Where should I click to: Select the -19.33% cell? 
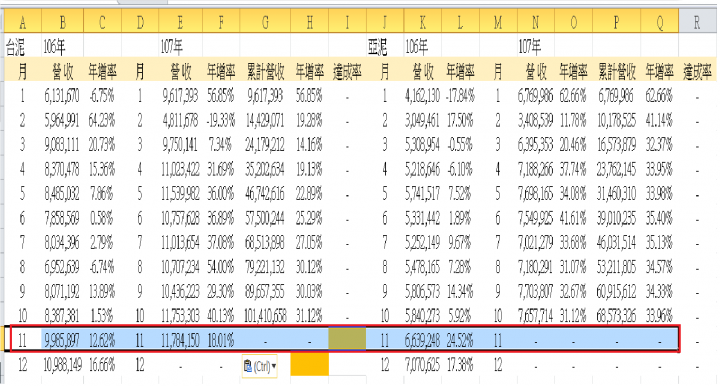click(221, 120)
